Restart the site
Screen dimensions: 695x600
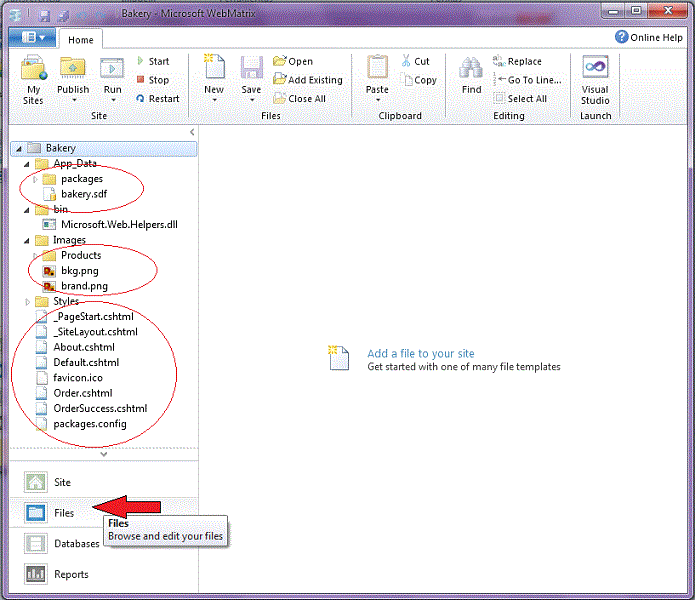(158, 98)
